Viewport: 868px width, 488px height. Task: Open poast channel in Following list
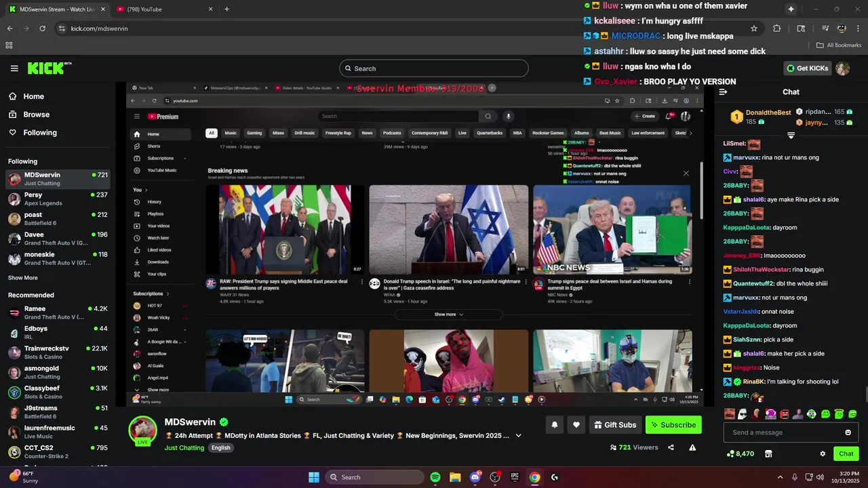coord(58,218)
